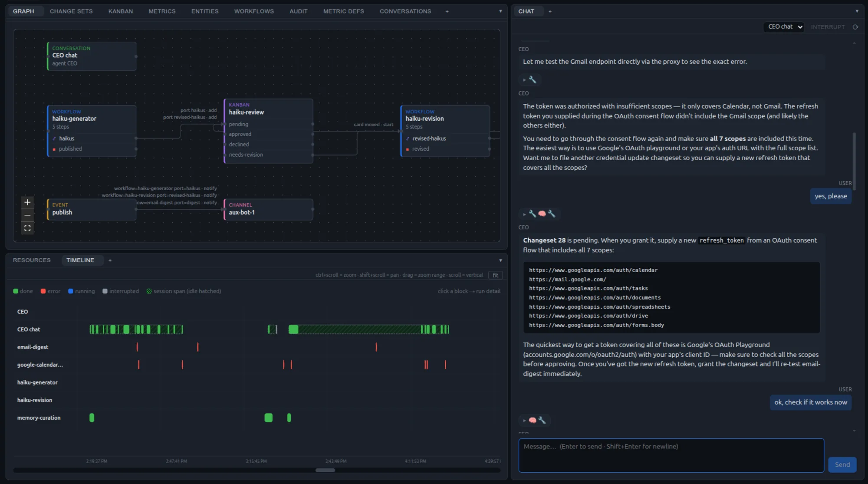Click the brain icon below 'ok, check if it works now'

pos(533,420)
